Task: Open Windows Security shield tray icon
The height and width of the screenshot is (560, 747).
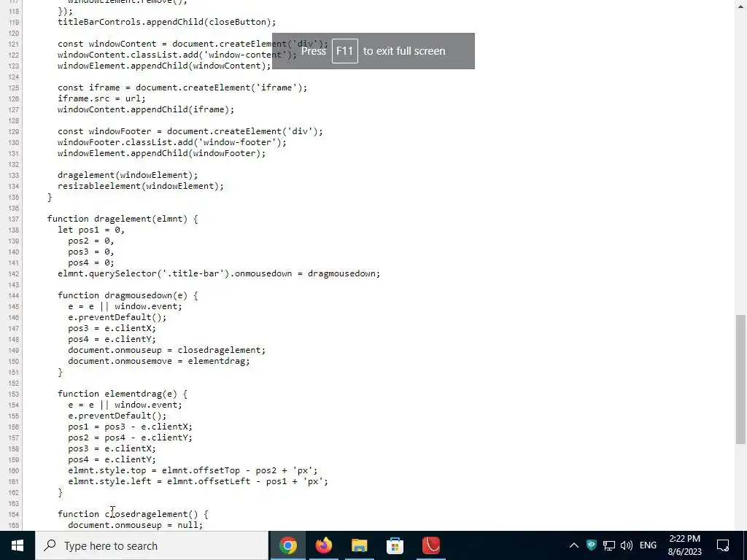Action: coord(591,545)
